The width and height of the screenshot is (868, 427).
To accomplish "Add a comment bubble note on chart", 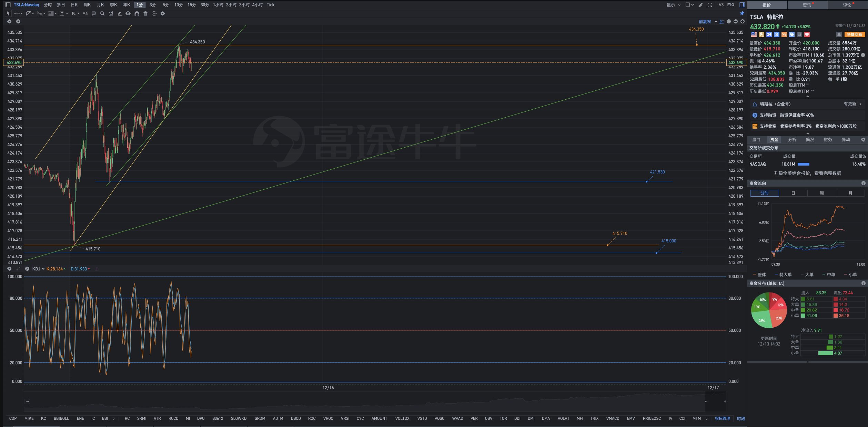I will pos(94,13).
